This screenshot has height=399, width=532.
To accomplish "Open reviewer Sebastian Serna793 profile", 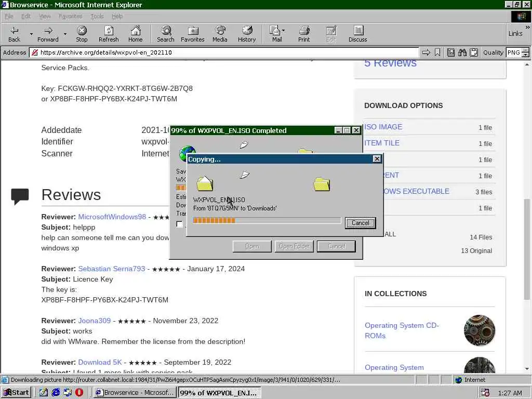I will coord(112,269).
